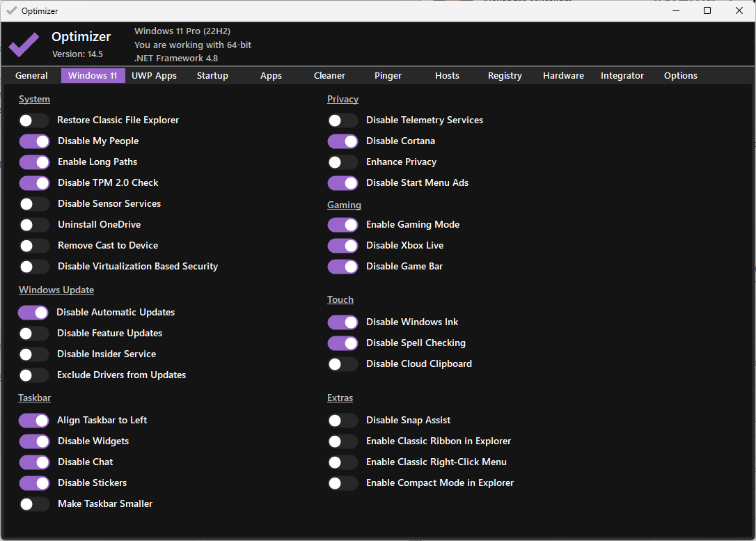Enable Disable Cloud Clipboard switch
The width and height of the screenshot is (756, 541).
(342, 364)
